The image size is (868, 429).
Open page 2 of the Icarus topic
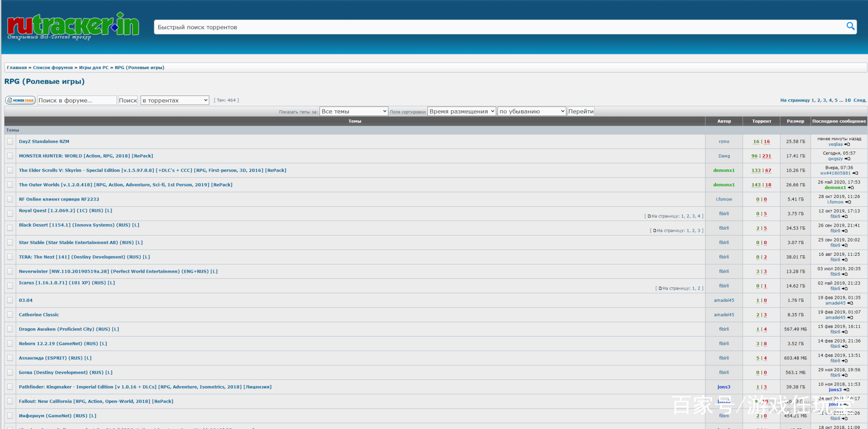[699, 288]
